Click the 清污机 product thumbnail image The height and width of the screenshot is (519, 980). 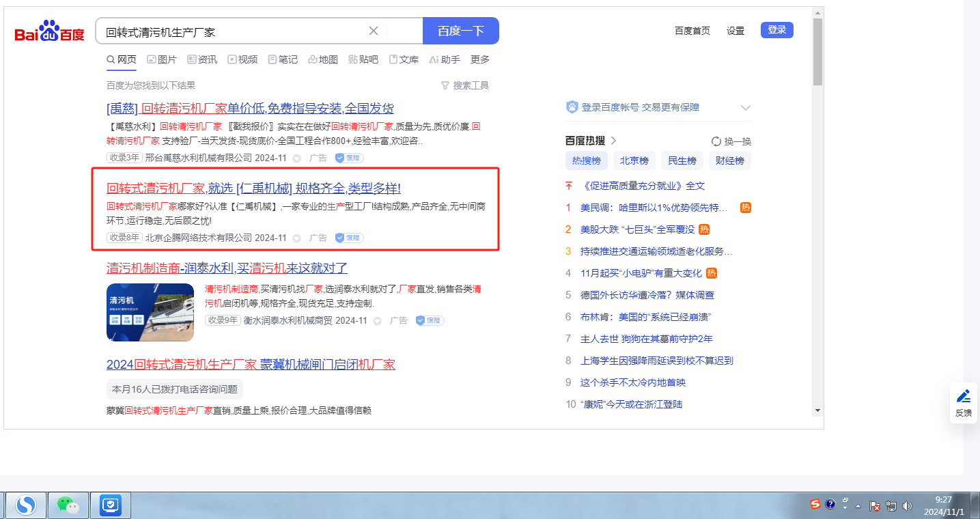[x=150, y=312]
